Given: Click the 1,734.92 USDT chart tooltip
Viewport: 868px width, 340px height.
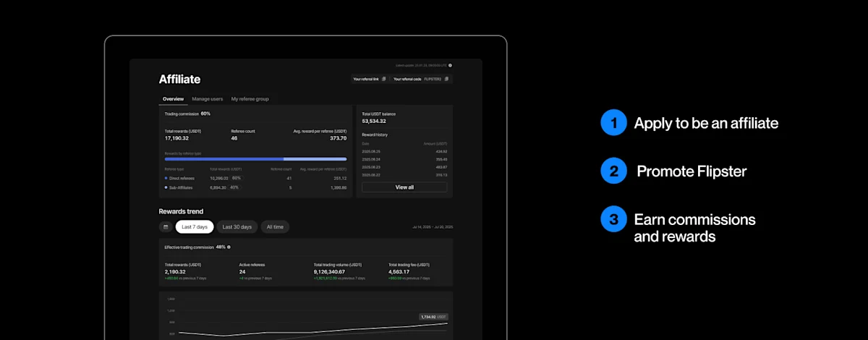Looking at the screenshot, I should [x=434, y=317].
